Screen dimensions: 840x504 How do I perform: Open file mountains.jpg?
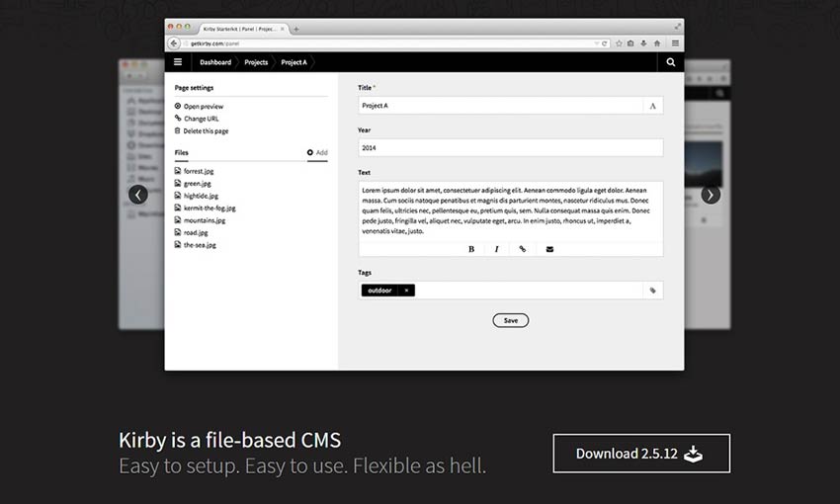[x=205, y=220]
